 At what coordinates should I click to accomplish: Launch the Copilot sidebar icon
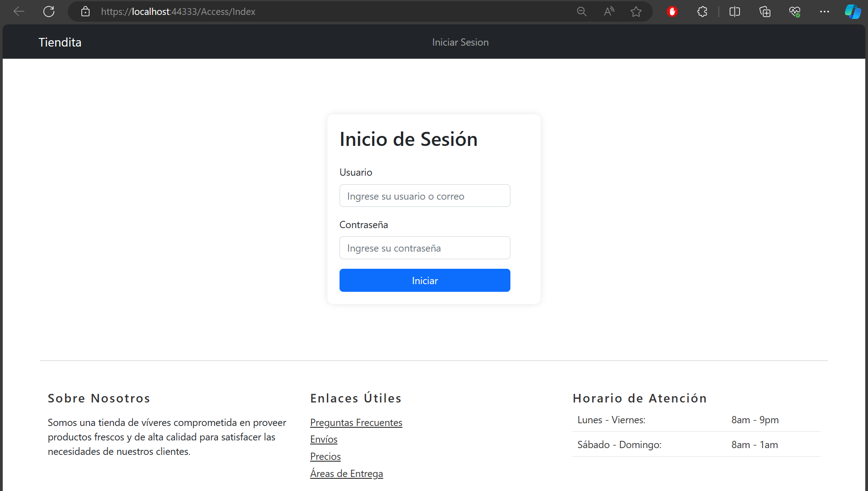[853, 12]
